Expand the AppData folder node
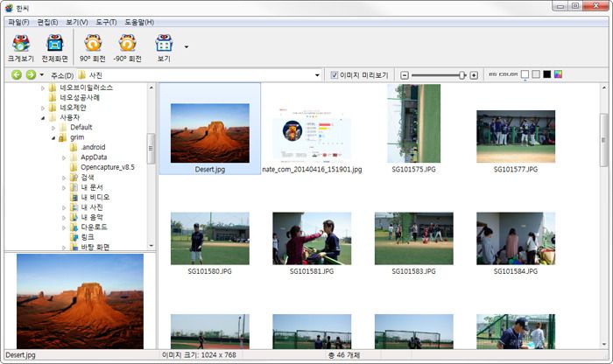The image size is (613, 364). pyautogui.click(x=64, y=157)
